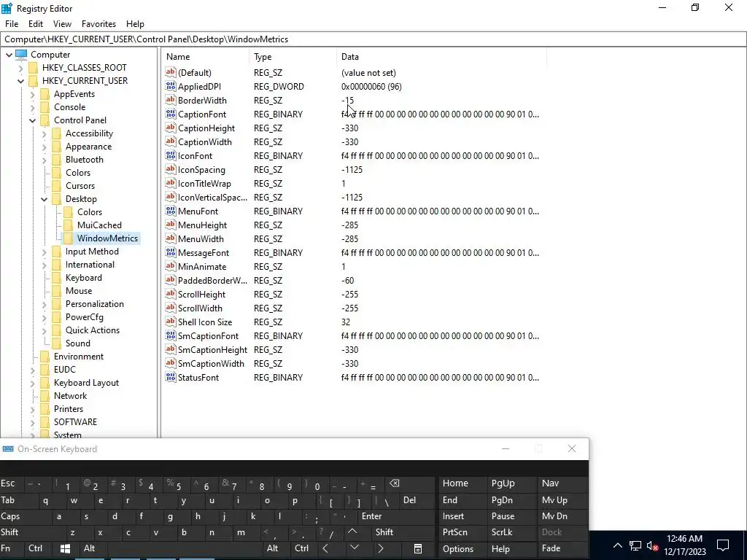Image resolution: width=747 pixels, height=560 pixels.
Task: Click the menu key on On-Screen Keyboard
Action: [x=418, y=548]
